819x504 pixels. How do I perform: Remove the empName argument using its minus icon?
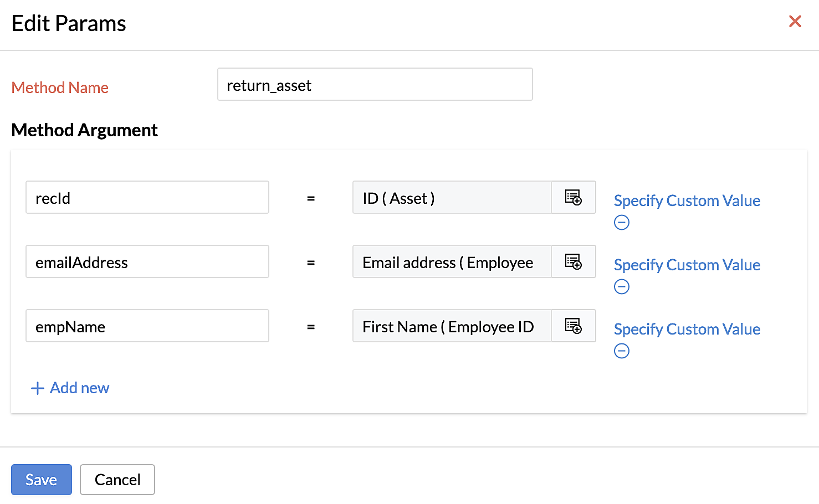(x=621, y=351)
